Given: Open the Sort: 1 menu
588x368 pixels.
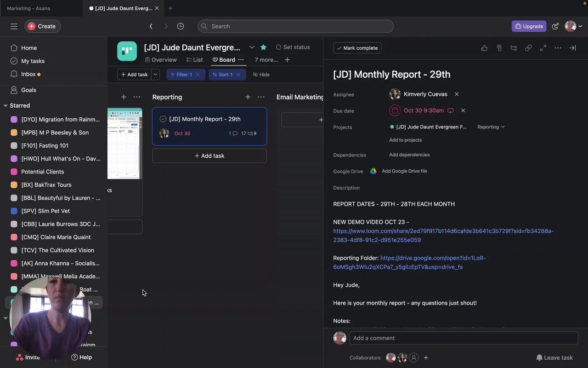Looking at the screenshot, I should (222, 75).
